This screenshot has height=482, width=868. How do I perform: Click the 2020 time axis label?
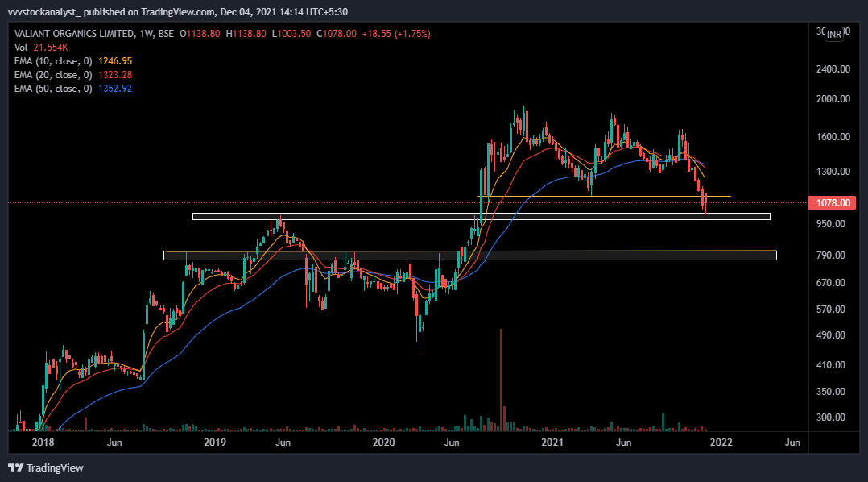click(383, 443)
